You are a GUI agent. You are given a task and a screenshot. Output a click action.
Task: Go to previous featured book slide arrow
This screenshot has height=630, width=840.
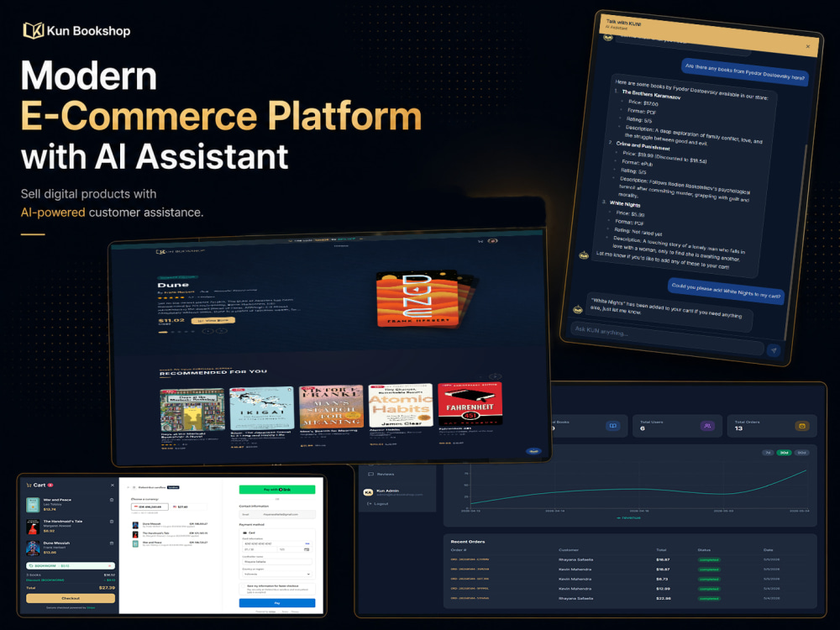tap(207, 331)
